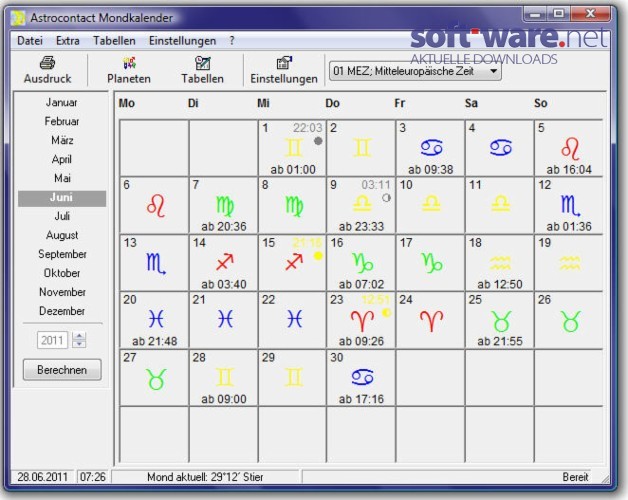
Task: Open the Tabellen toolbar icon
Action: [x=202, y=63]
